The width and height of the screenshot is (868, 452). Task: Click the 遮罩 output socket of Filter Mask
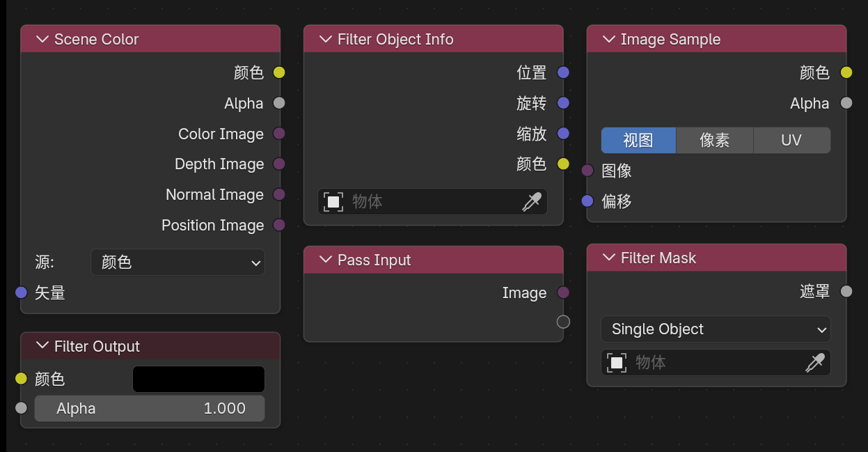(x=846, y=291)
